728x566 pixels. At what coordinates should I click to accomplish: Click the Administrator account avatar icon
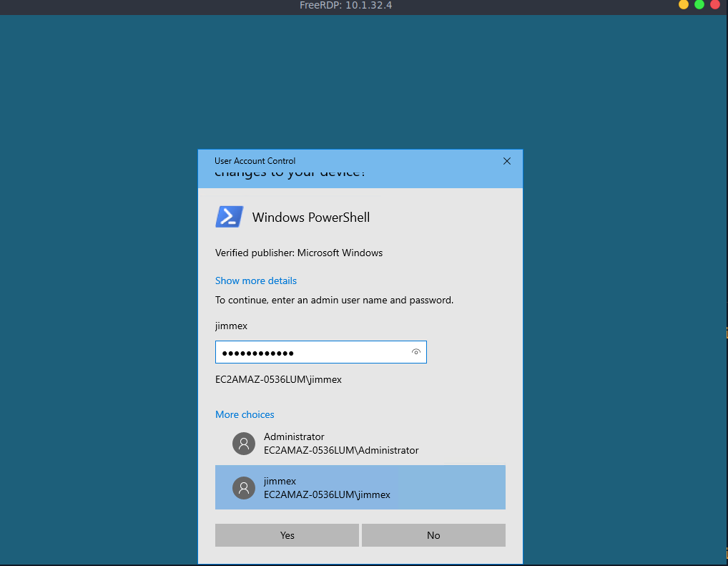pos(244,444)
